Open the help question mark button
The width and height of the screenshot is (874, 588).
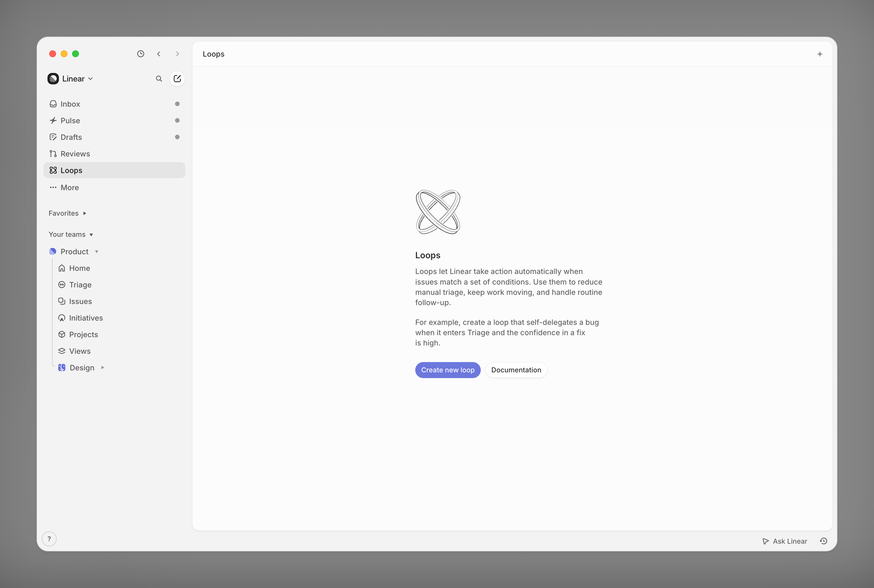[x=49, y=539]
